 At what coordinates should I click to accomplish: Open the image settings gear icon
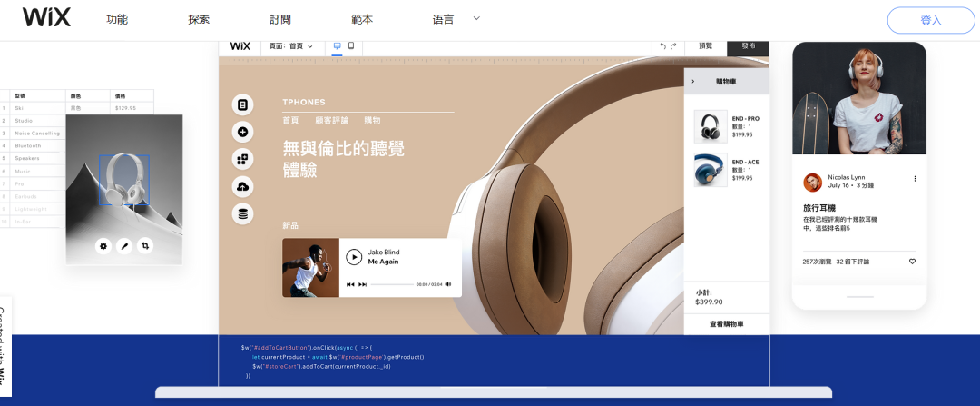(103, 246)
